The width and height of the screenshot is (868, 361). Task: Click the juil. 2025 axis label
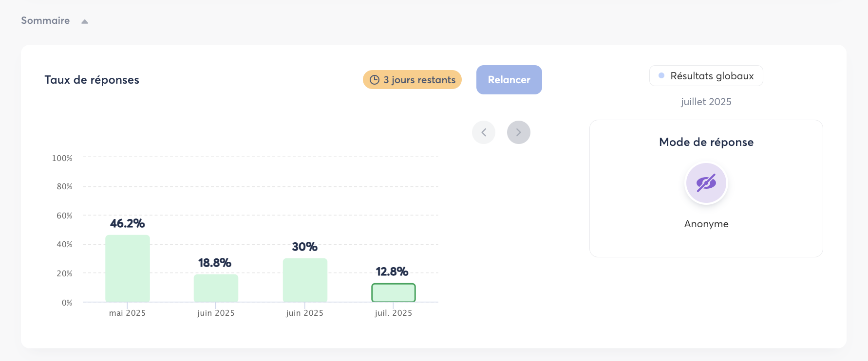393,313
